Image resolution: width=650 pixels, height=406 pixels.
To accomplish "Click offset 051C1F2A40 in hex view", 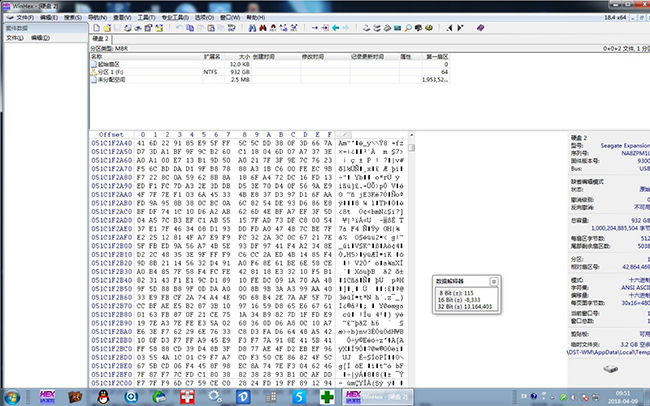I will [112, 143].
